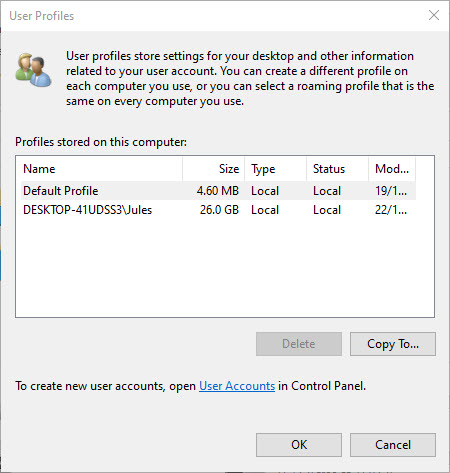
Task: Click the 4.60 MB size cell
Action: coord(218,191)
